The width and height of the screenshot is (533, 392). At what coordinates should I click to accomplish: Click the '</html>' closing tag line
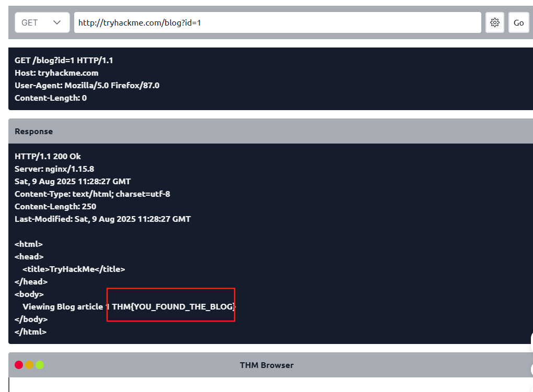pos(31,332)
